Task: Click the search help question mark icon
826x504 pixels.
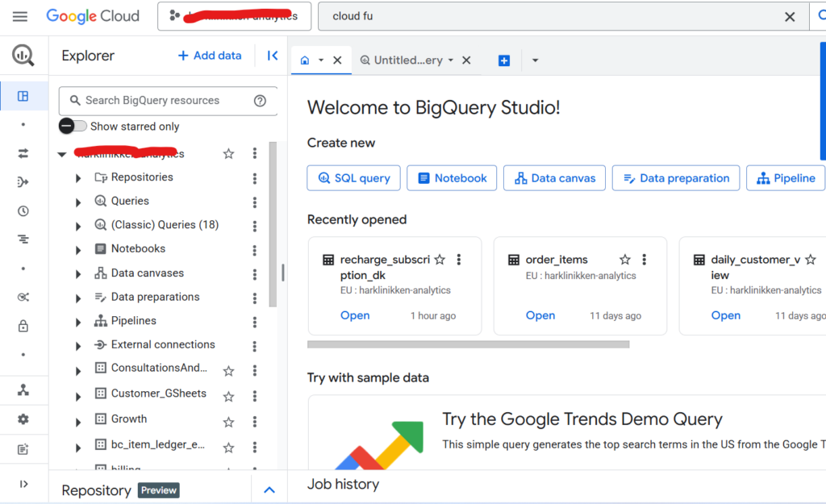Action: [260, 101]
